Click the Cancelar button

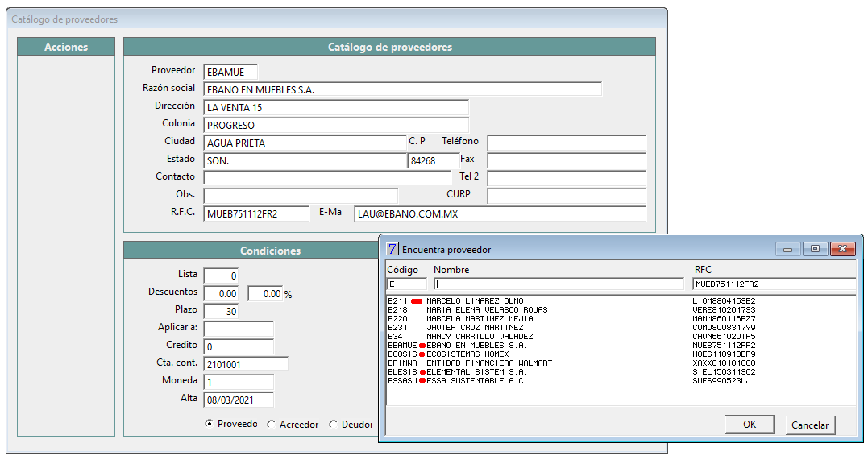(x=810, y=425)
